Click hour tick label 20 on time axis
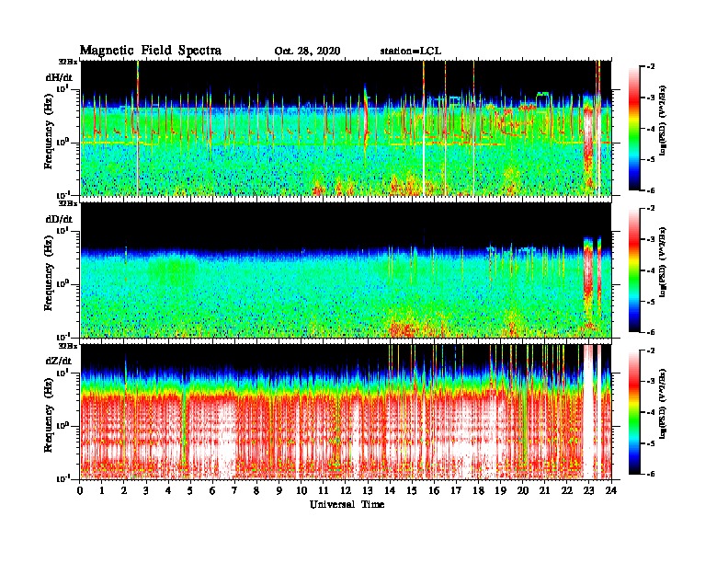 coord(523,490)
